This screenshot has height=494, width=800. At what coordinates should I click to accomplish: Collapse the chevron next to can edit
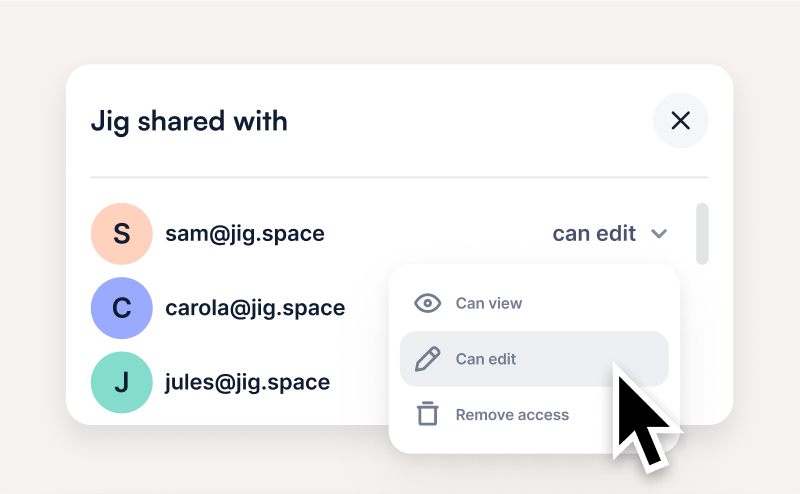click(x=659, y=234)
